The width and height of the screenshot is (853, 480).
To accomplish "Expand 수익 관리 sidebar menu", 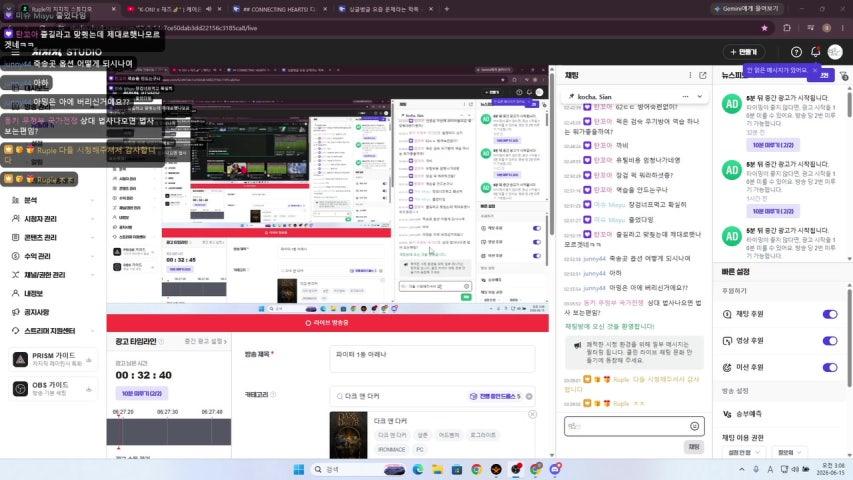I will (x=53, y=256).
